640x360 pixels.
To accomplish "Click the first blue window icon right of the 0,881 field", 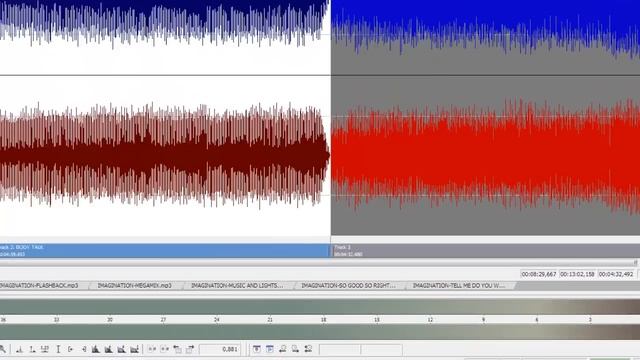I will [257, 349].
